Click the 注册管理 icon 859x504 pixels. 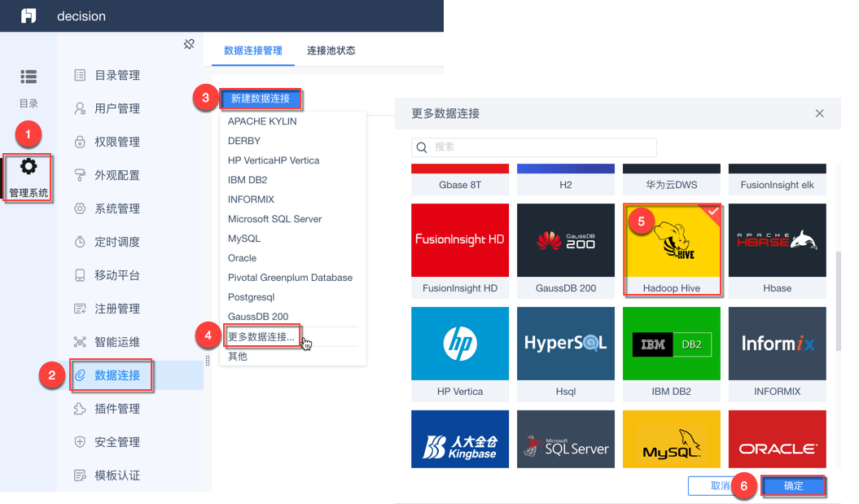click(x=80, y=309)
